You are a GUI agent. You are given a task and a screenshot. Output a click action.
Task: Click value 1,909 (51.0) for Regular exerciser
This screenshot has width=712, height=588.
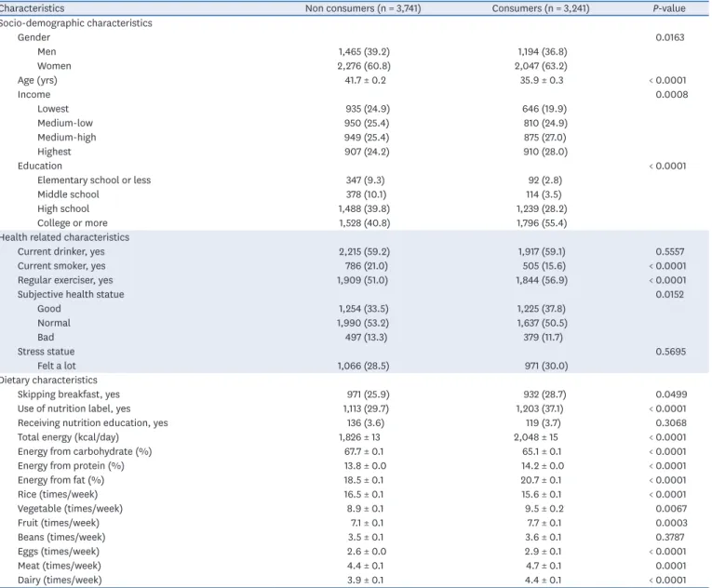[362, 280]
